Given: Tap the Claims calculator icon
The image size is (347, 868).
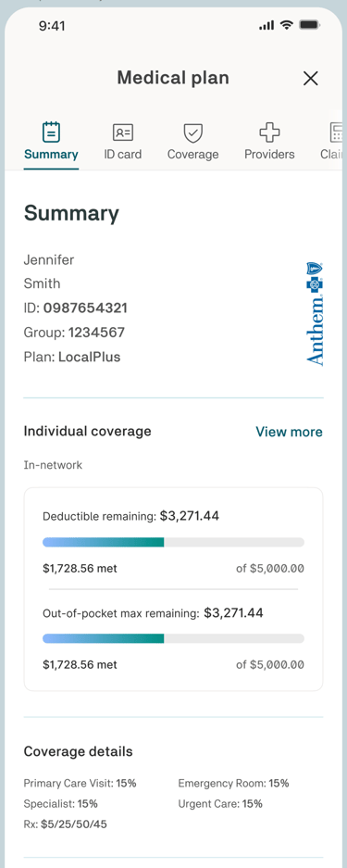Looking at the screenshot, I should click(336, 132).
